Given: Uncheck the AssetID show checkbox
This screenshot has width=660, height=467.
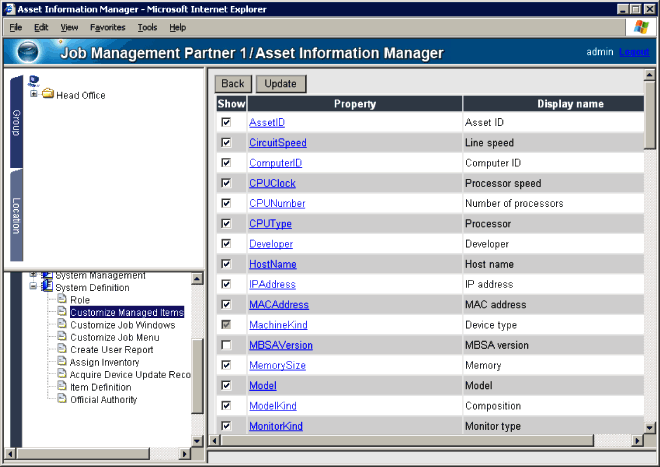Looking at the screenshot, I should pos(226,122).
